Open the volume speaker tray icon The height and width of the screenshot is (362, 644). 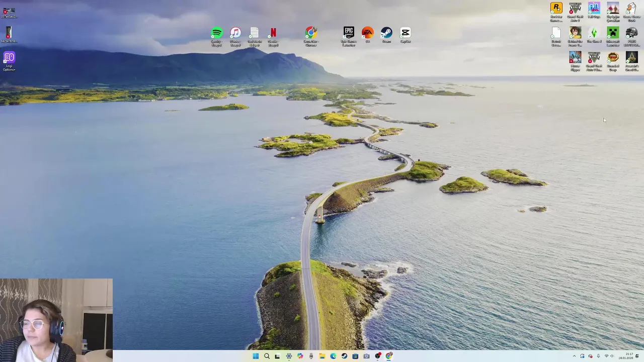(x=612, y=356)
